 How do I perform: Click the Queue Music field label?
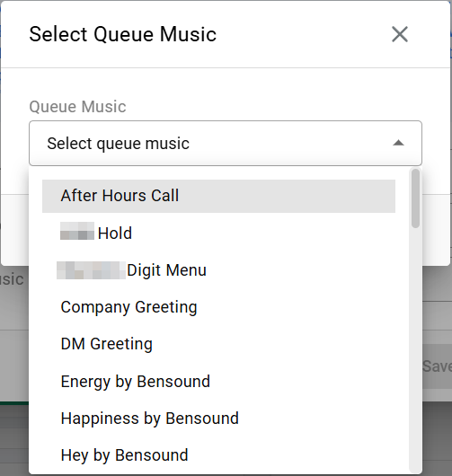77,107
